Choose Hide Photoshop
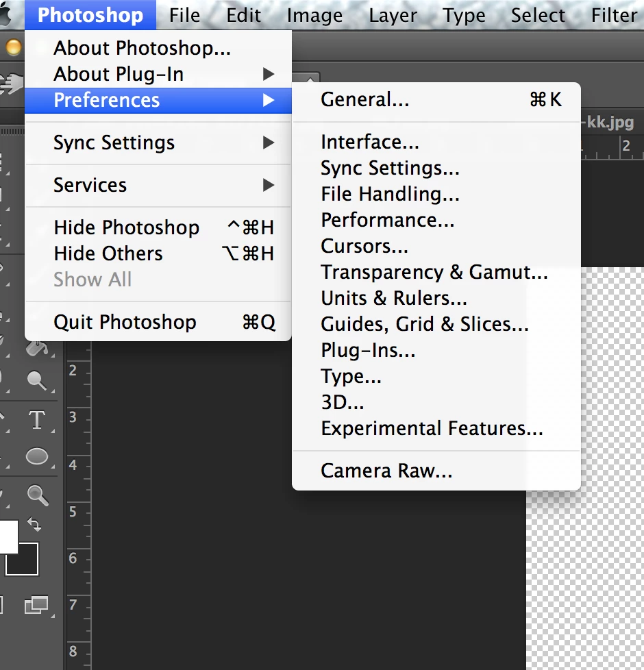The width and height of the screenshot is (644, 670). [x=158, y=227]
